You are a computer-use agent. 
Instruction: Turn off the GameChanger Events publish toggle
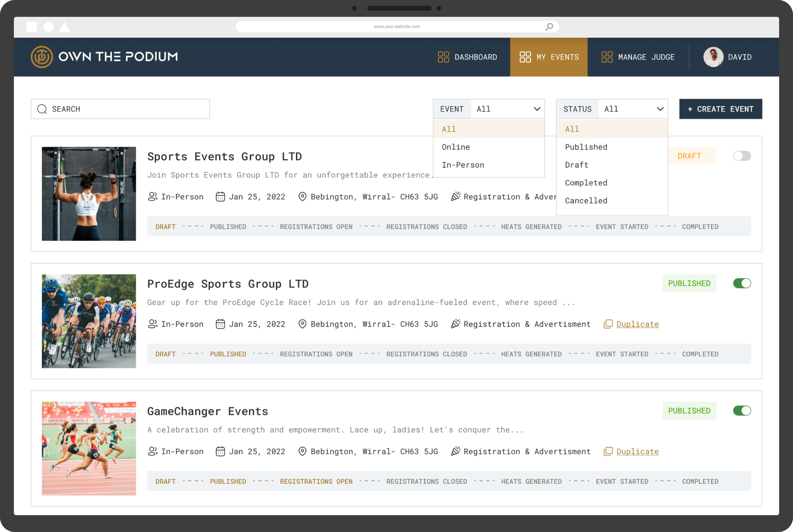[742, 410]
